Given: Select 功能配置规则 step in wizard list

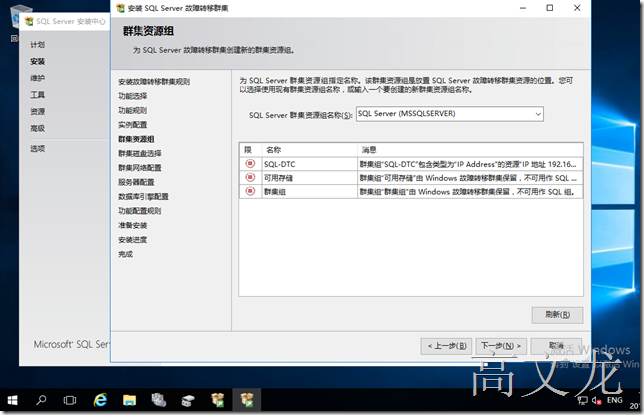Looking at the screenshot, I should click(x=140, y=211).
